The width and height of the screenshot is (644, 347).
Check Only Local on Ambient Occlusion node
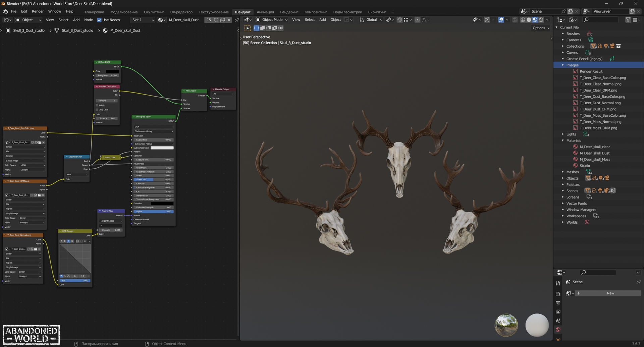(x=97, y=110)
